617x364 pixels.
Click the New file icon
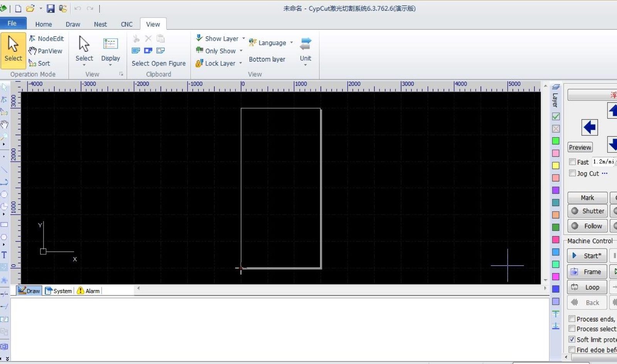tap(18, 8)
